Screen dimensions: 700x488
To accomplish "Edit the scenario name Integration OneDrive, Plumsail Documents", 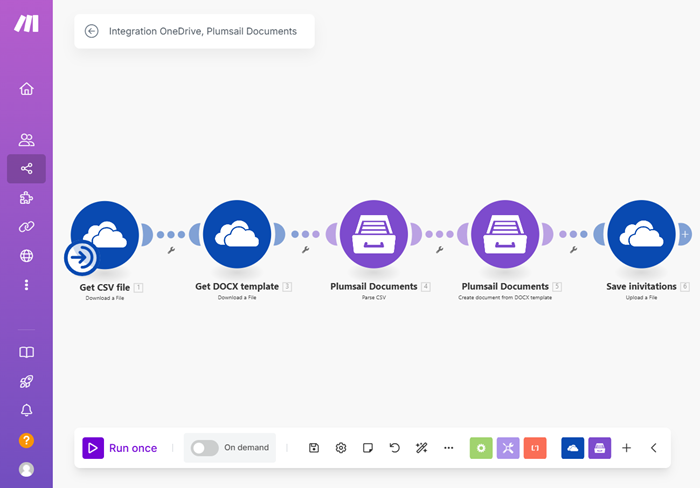I will point(203,31).
